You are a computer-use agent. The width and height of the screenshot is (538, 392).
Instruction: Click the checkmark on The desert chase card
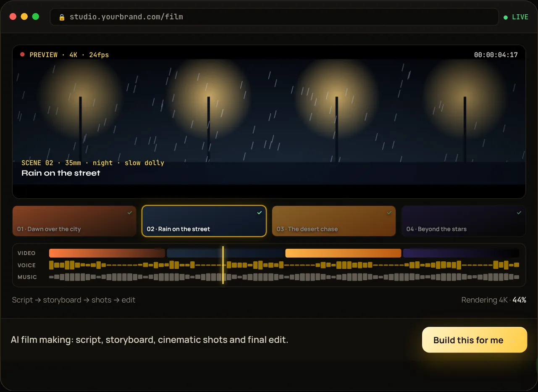coord(389,213)
